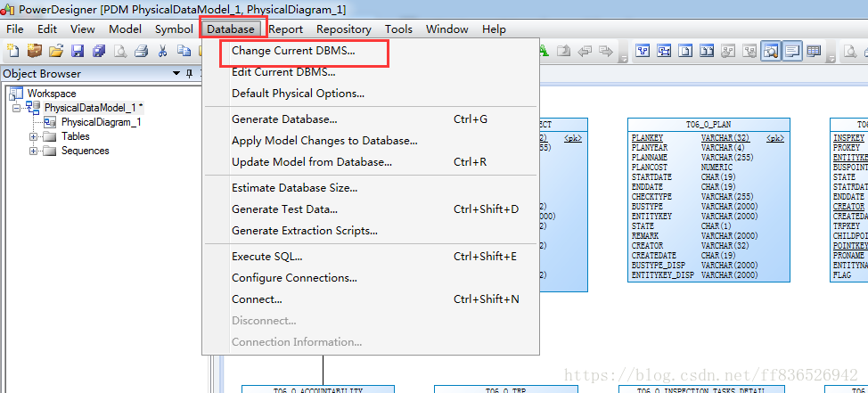Click the Save floppy disk icon
The width and height of the screenshot is (868, 393).
coord(78,51)
